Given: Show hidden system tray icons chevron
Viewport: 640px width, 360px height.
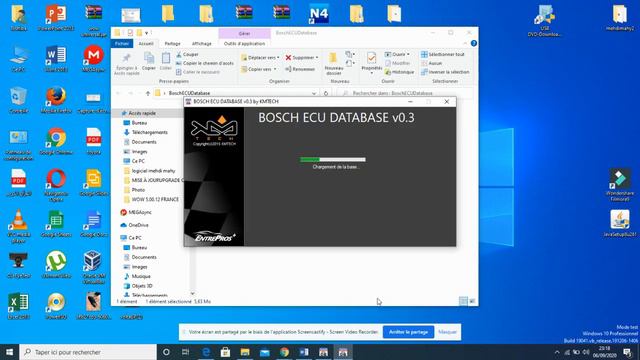Looking at the screenshot, I should (x=557, y=352).
